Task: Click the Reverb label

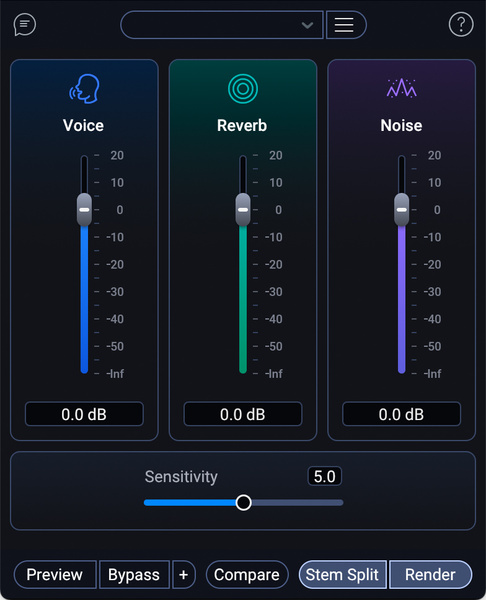Action: [242, 126]
